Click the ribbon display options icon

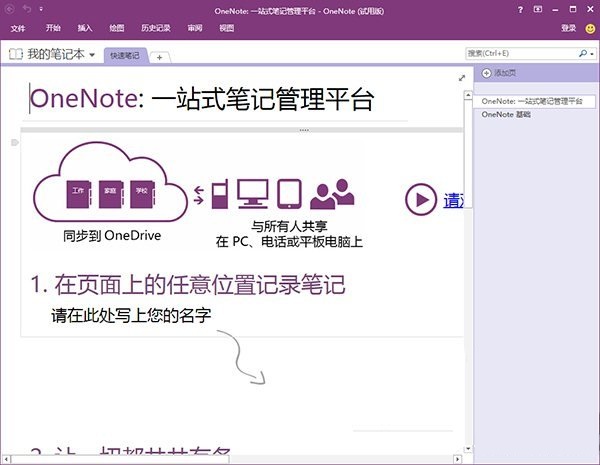tap(540, 10)
